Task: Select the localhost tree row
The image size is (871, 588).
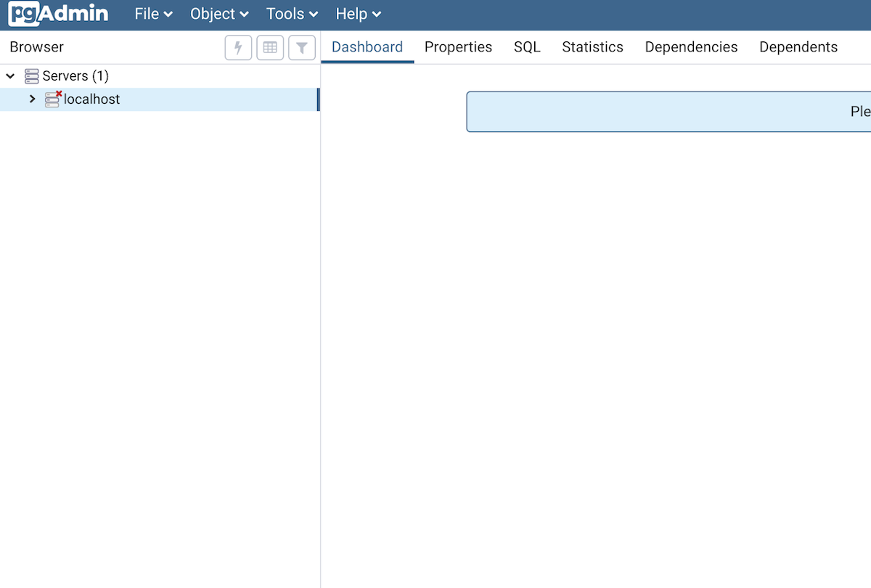Action: [160, 99]
